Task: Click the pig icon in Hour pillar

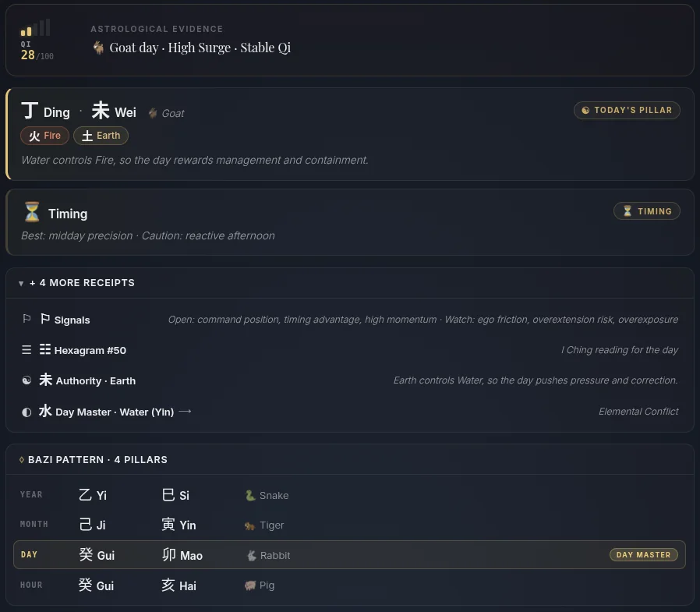Action: (x=250, y=585)
